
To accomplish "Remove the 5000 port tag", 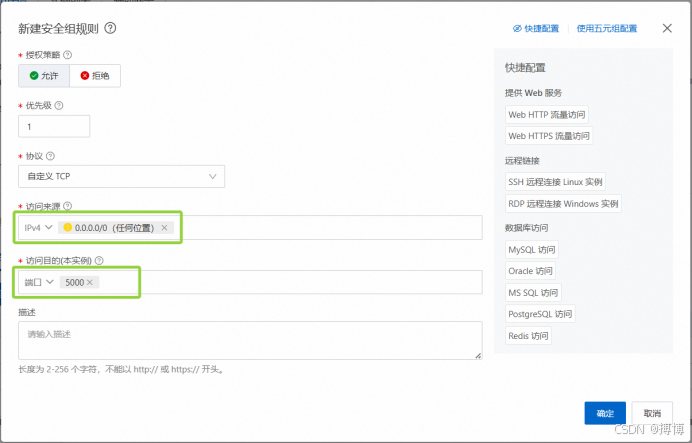I will click(x=90, y=282).
